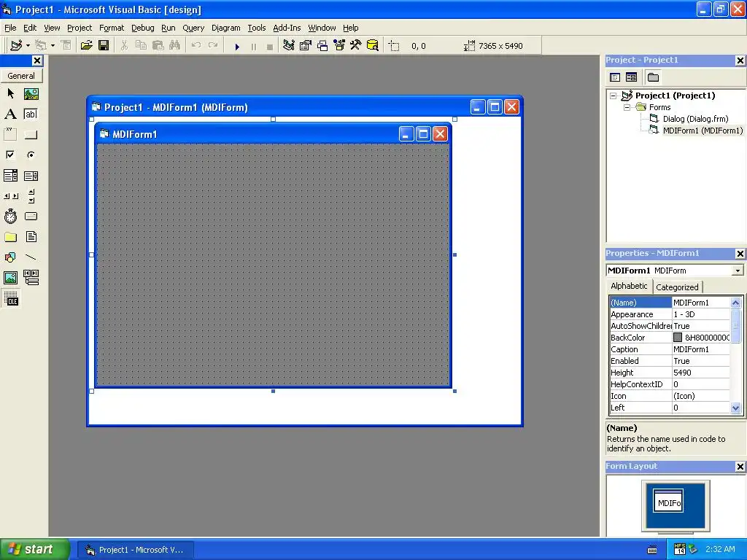This screenshot has height=560, width=747.
Task: Open the Format menu
Action: (x=112, y=28)
